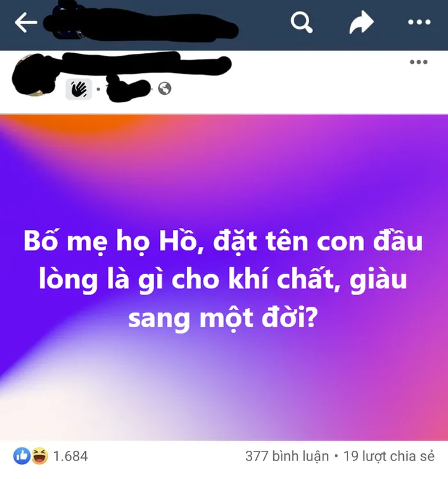This screenshot has width=448, height=479.
Task: Tap the text line 'sang một đời?'
Action: pos(223,318)
